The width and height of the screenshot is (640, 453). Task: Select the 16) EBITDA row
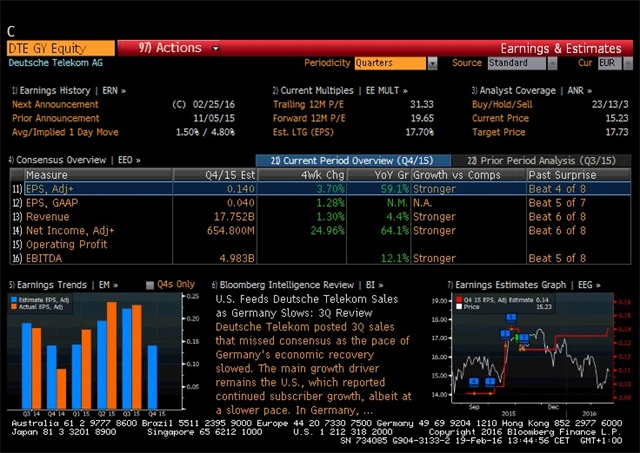tap(320, 258)
